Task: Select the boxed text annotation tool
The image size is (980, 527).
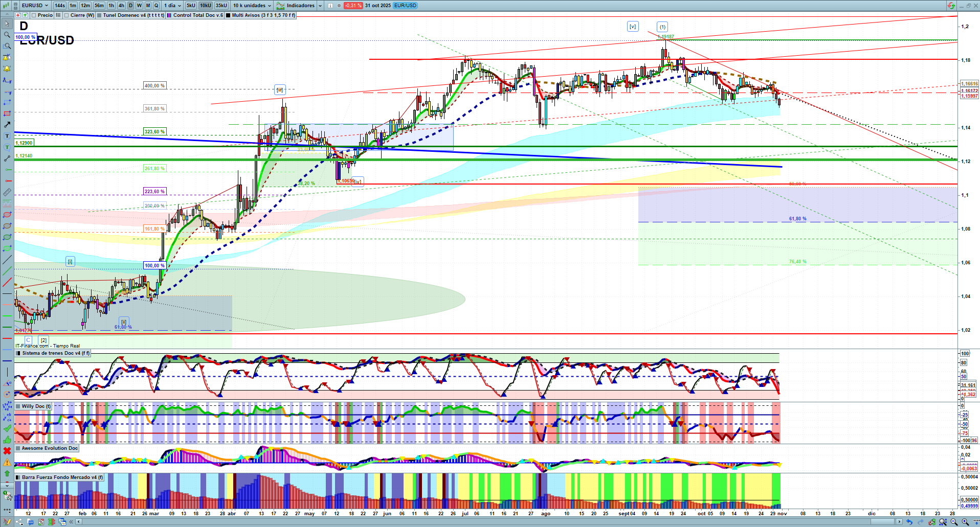Action: pyautogui.click(x=7, y=136)
